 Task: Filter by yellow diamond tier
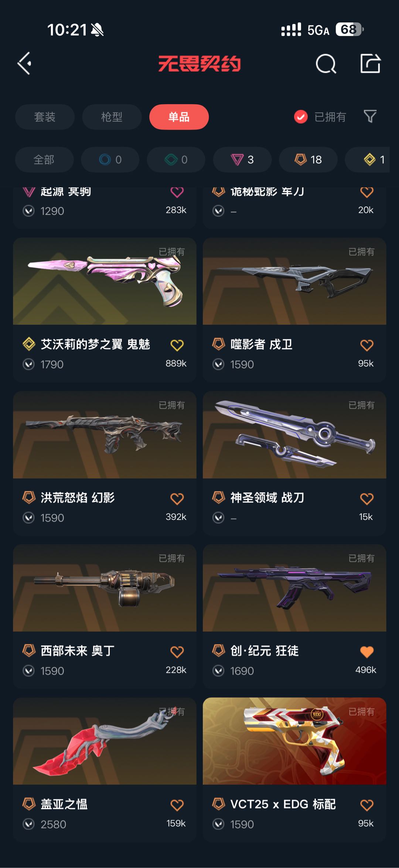click(x=367, y=159)
